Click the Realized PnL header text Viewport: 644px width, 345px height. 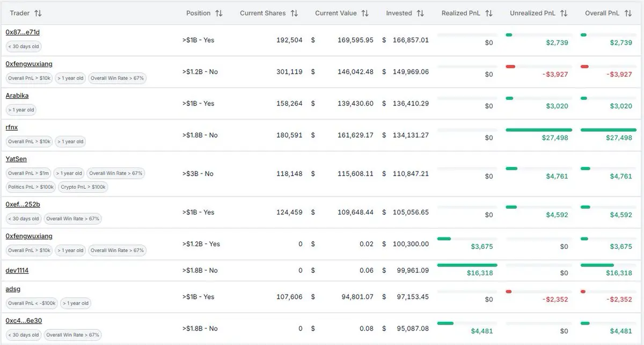tap(461, 13)
